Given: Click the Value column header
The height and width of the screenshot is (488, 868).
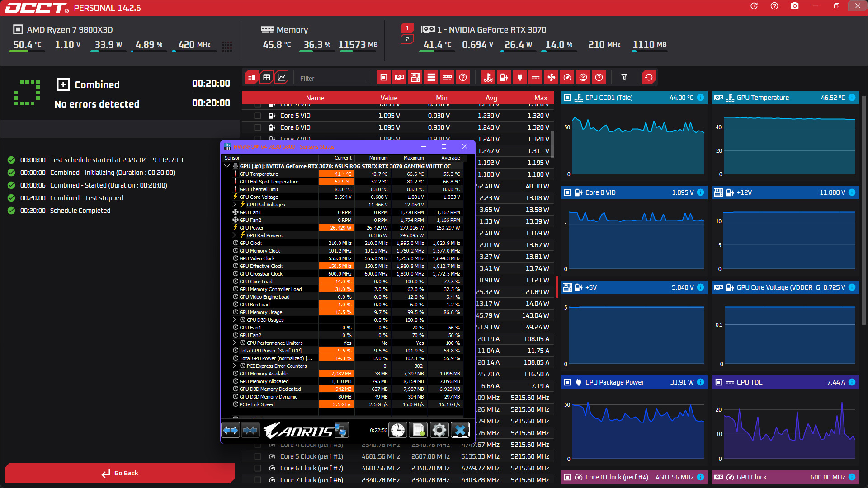Looking at the screenshot, I should click(389, 98).
